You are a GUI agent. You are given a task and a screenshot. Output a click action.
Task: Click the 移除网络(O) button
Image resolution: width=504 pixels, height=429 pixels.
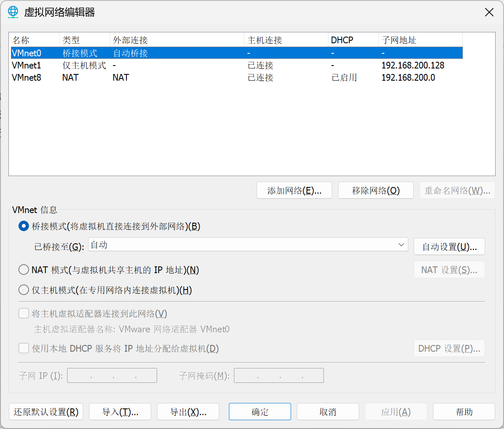[x=376, y=190]
